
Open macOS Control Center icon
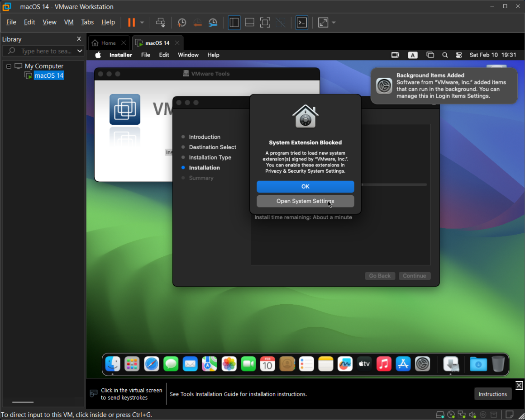459,55
